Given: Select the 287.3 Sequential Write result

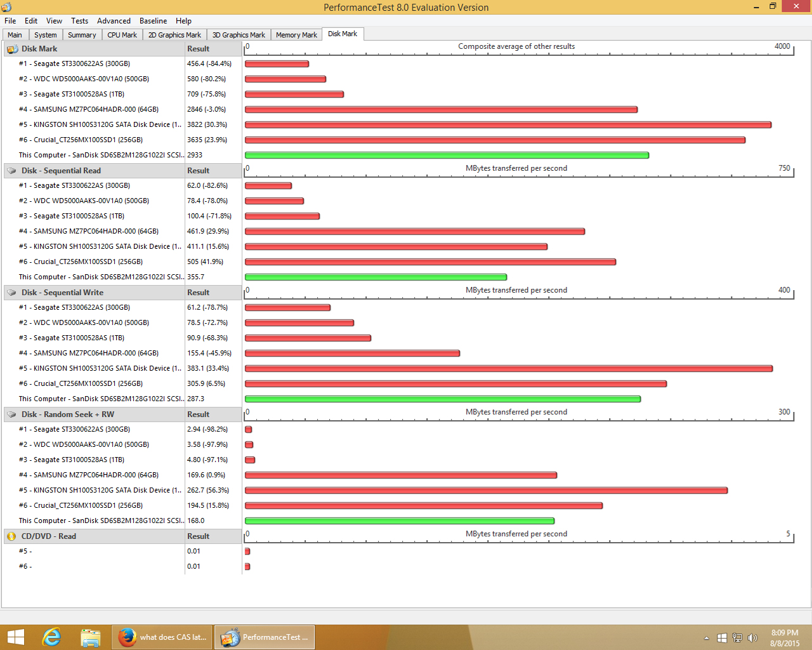Looking at the screenshot, I should point(196,399).
